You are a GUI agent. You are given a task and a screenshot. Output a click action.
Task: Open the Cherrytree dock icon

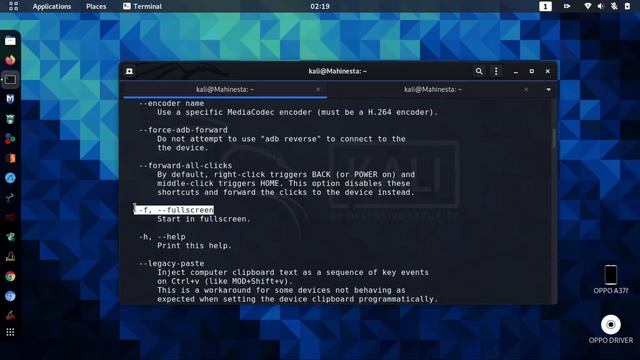point(10,316)
